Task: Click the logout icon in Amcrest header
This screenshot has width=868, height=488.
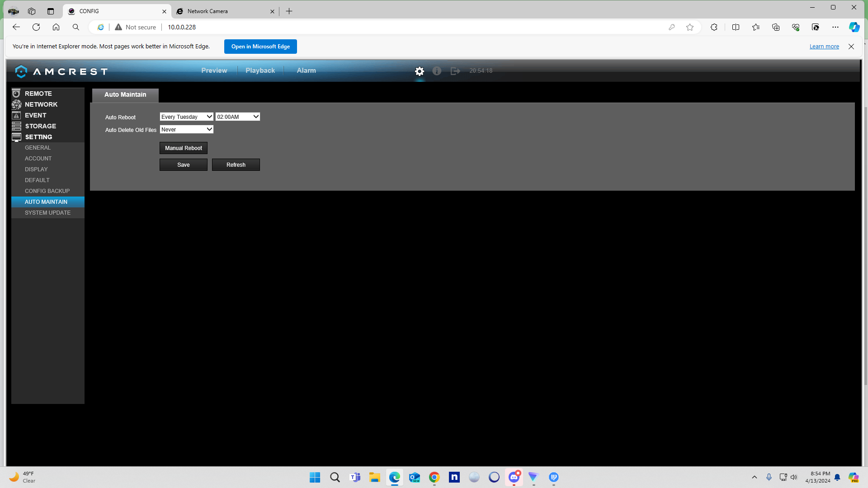Action: tap(455, 71)
